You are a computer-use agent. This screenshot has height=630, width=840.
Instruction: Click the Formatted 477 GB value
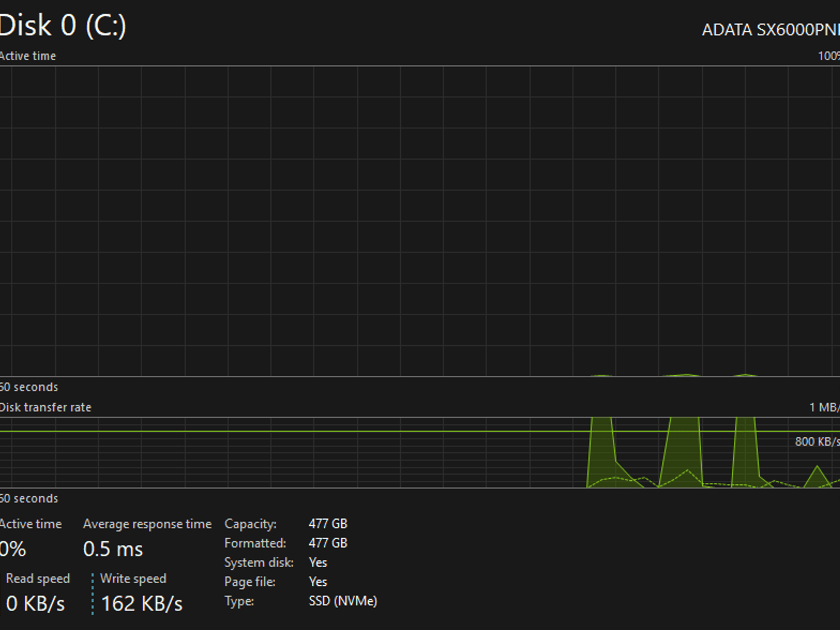328,543
